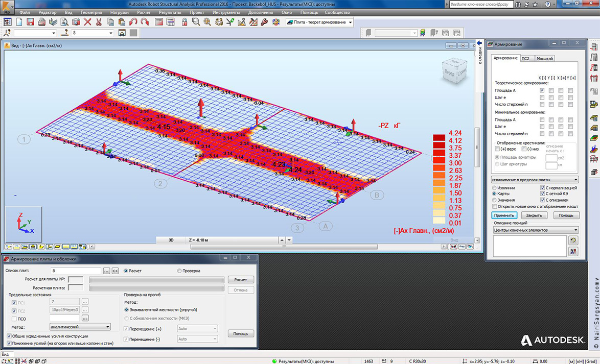Click the Z = -0.10 м level field
This screenshot has height=364, width=600.
[x=232, y=240]
